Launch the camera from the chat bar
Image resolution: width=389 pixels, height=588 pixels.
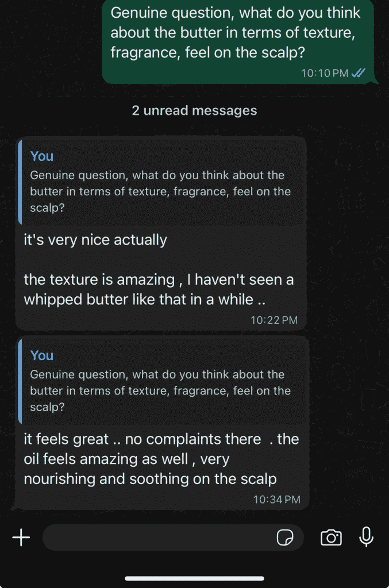click(331, 537)
